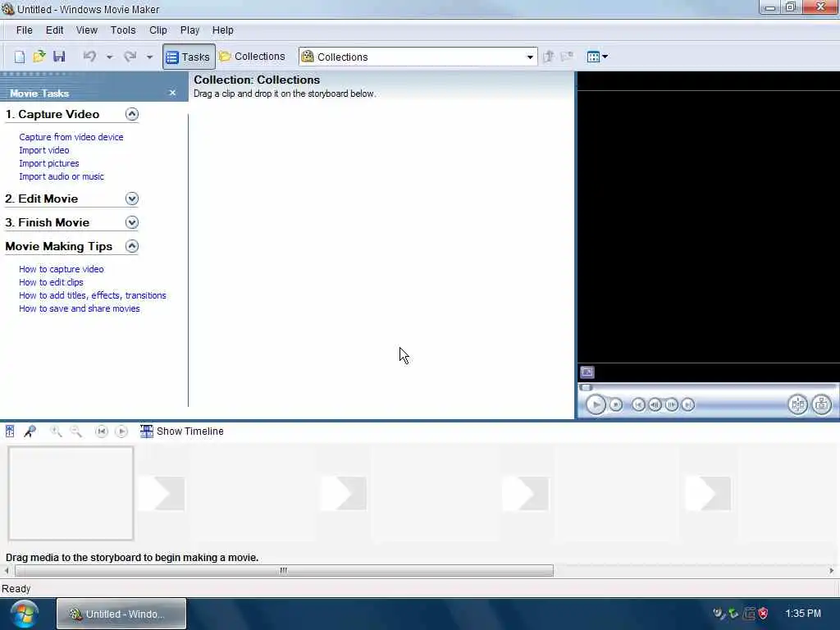Rewind the storyboard
Screen dimensions: 840x630
101,431
